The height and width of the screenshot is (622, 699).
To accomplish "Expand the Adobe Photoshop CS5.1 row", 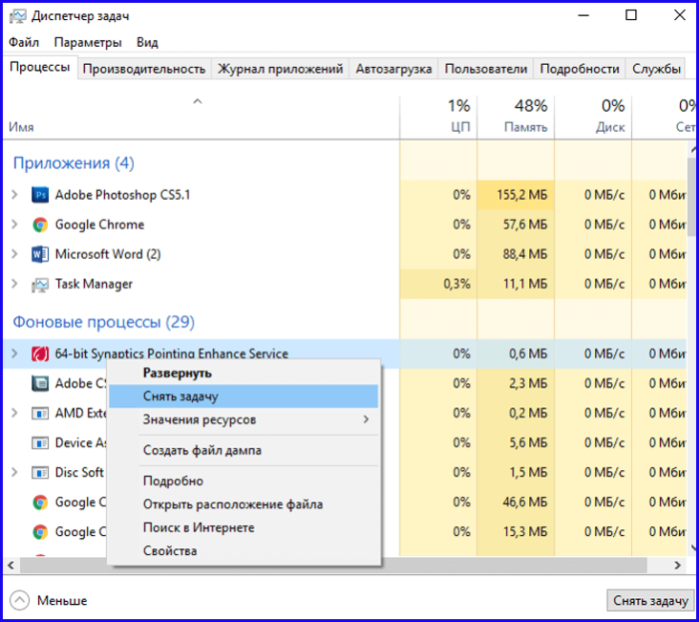I will pos(15,195).
